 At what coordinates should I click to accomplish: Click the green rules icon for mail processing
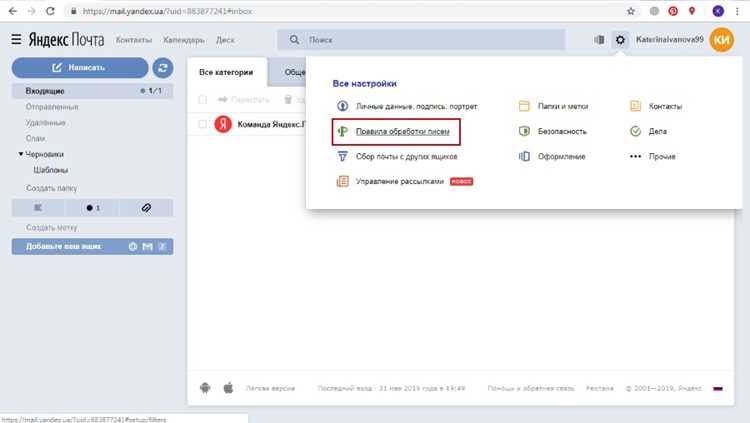coord(342,131)
